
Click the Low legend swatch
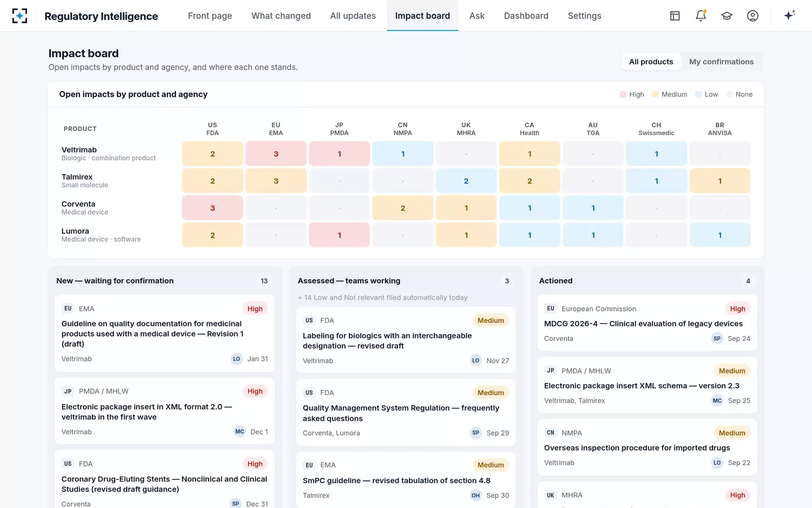click(699, 94)
